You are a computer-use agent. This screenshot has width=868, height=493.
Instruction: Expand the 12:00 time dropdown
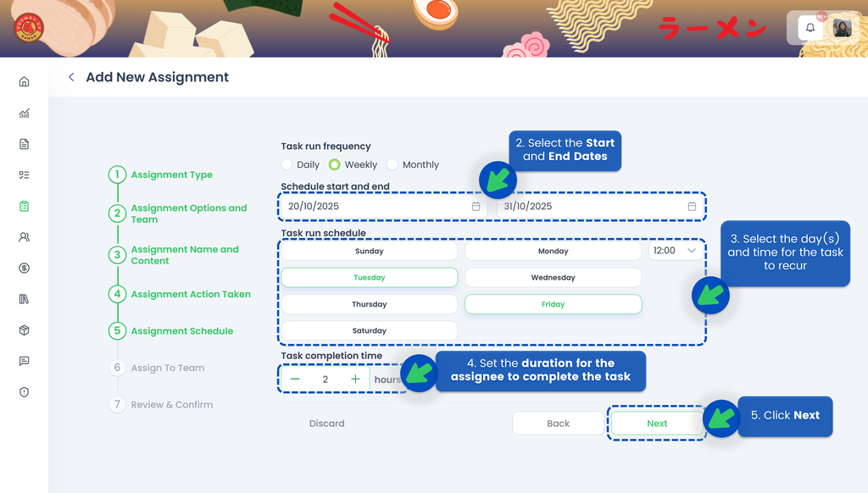point(676,251)
